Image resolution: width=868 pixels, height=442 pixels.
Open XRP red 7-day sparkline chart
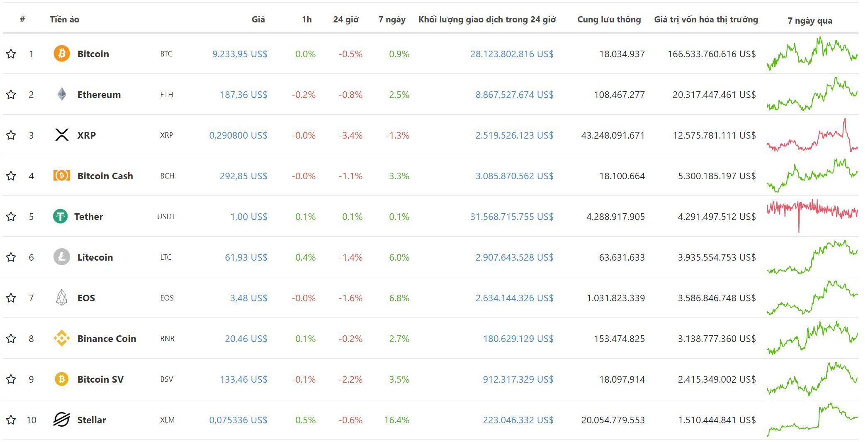pyautogui.click(x=812, y=135)
